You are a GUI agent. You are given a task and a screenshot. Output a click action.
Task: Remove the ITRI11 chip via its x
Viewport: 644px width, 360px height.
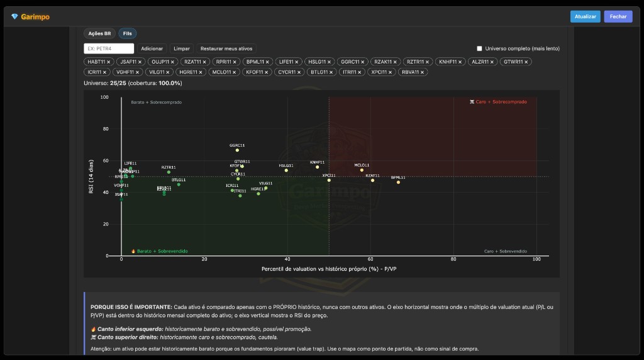point(359,72)
